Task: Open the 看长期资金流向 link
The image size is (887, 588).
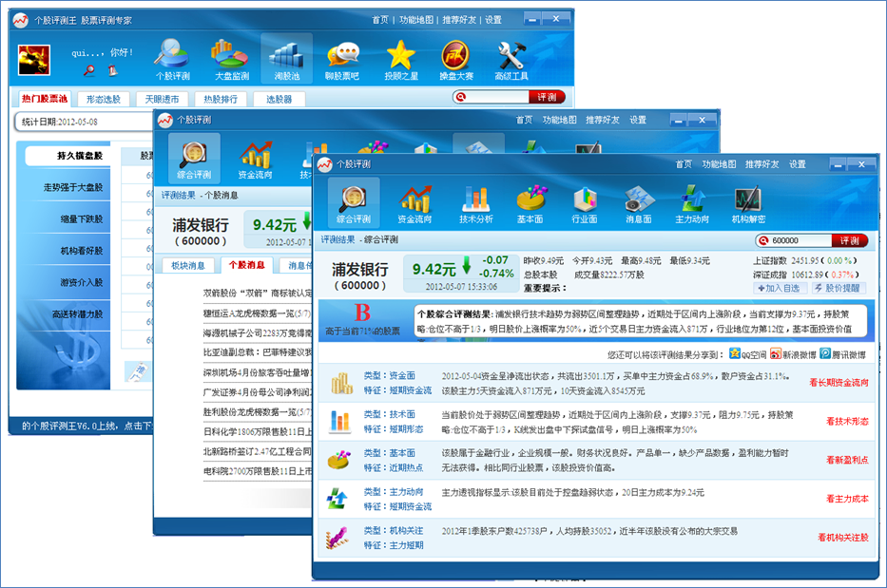Action: tap(839, 383)
